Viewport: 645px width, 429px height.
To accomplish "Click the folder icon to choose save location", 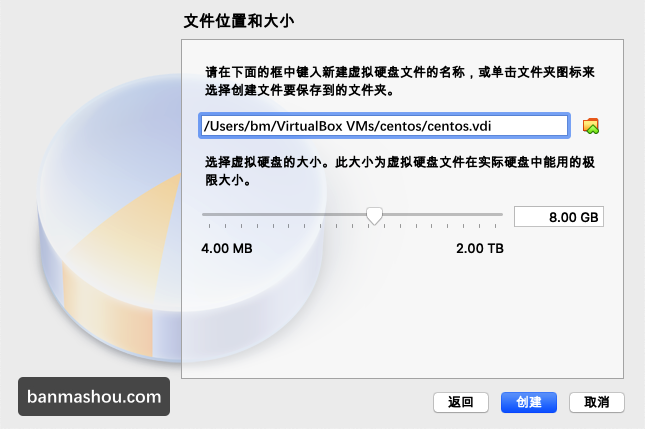I will point(591,126).
